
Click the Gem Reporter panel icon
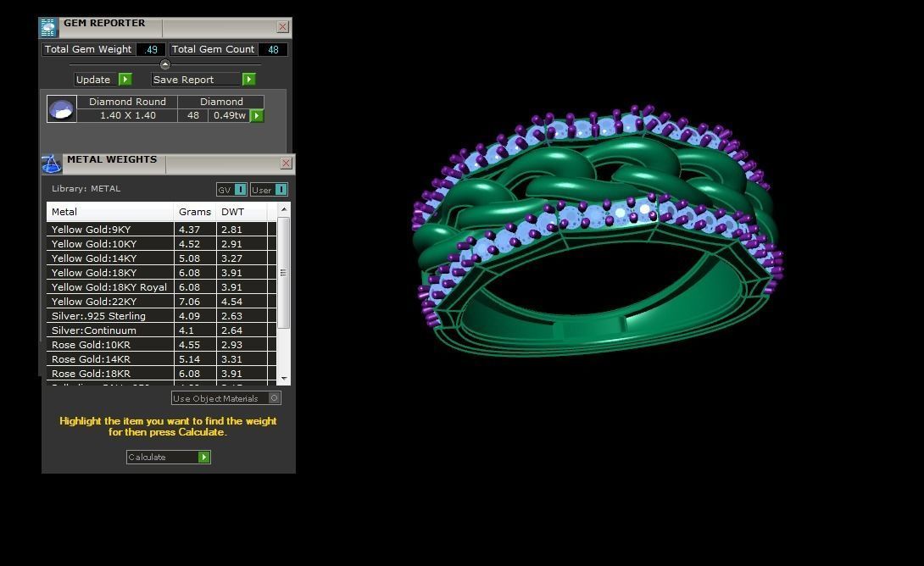pos(48,27)
